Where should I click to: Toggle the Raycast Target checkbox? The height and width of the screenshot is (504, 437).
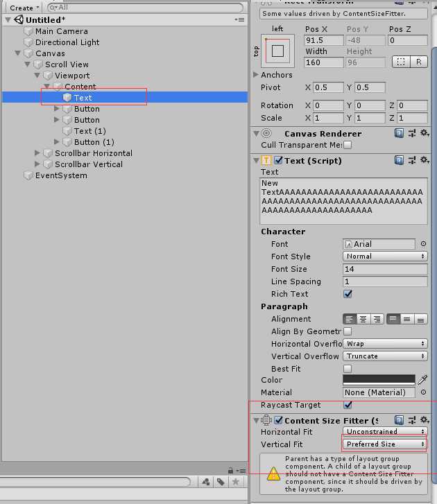[348, 405]
